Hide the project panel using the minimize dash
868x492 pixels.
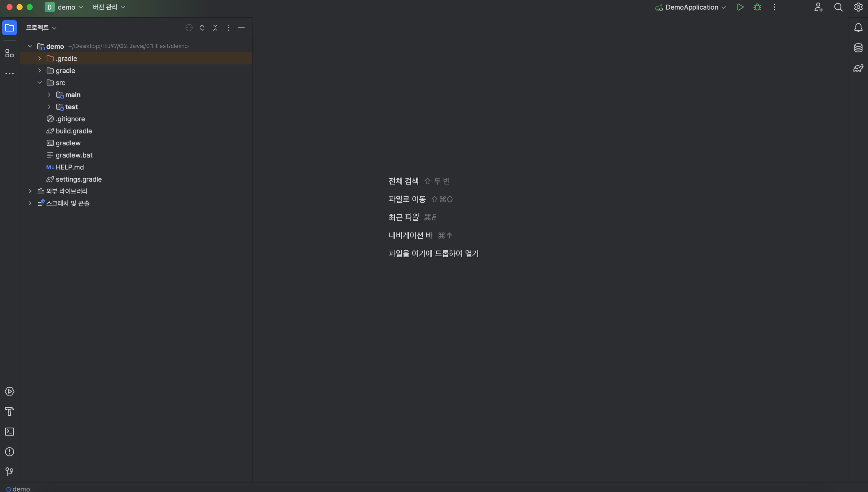coord(241,28)
